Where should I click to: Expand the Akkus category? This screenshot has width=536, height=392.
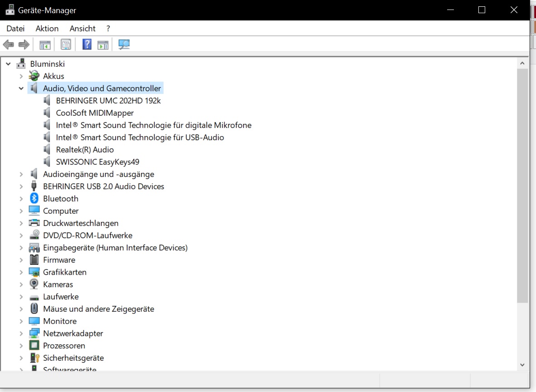(21, 76)
